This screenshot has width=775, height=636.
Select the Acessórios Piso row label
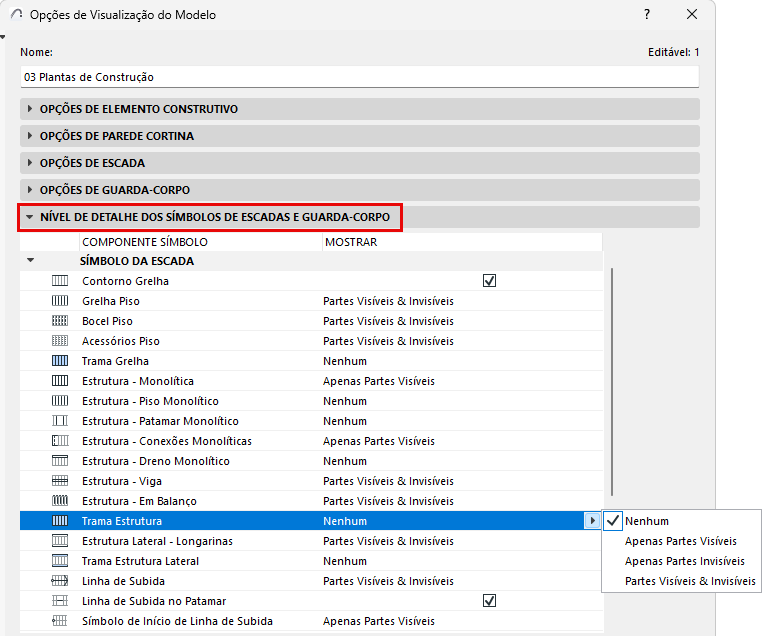click(x=121, y=340)
